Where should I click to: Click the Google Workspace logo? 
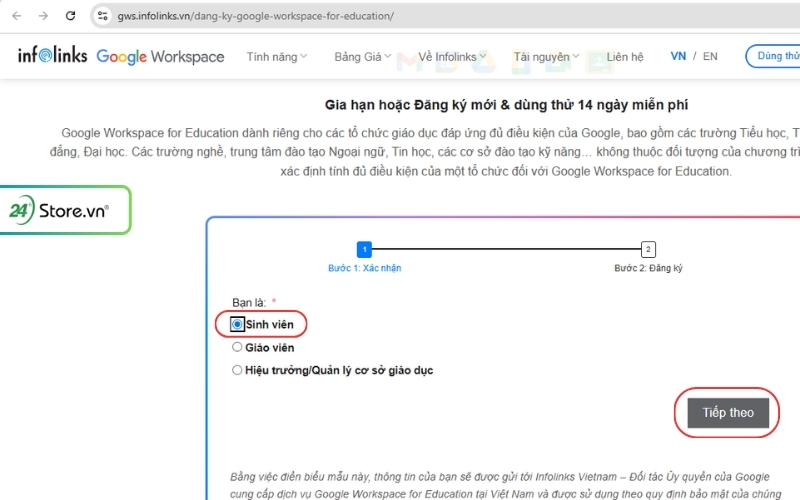[x=160, y=56]
